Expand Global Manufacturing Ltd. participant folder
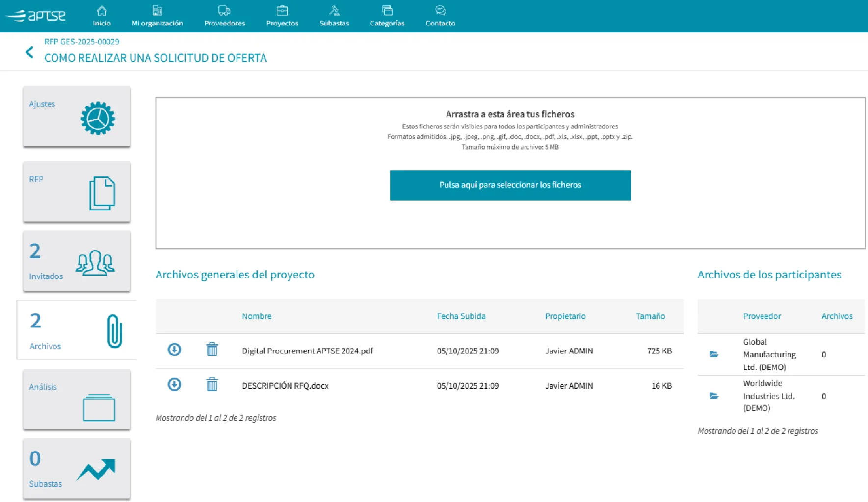The width and height of the screenshot is (868, 502). (x=714, y=354)
